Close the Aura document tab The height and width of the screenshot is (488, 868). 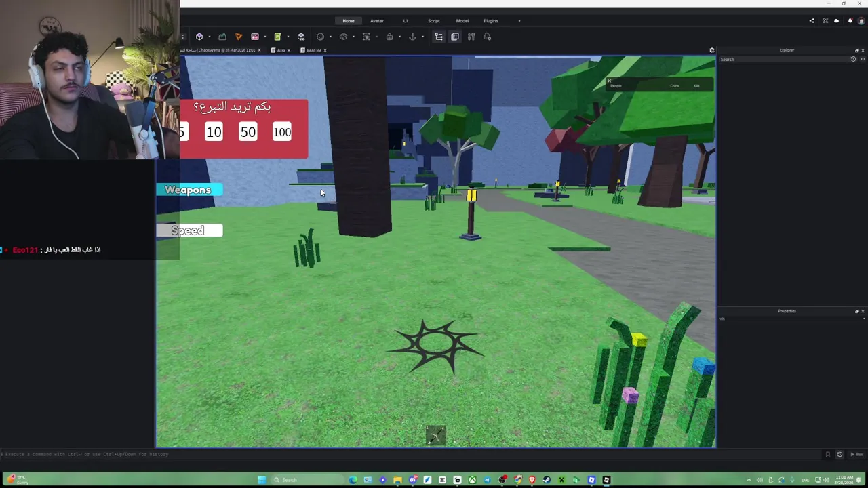289,50
